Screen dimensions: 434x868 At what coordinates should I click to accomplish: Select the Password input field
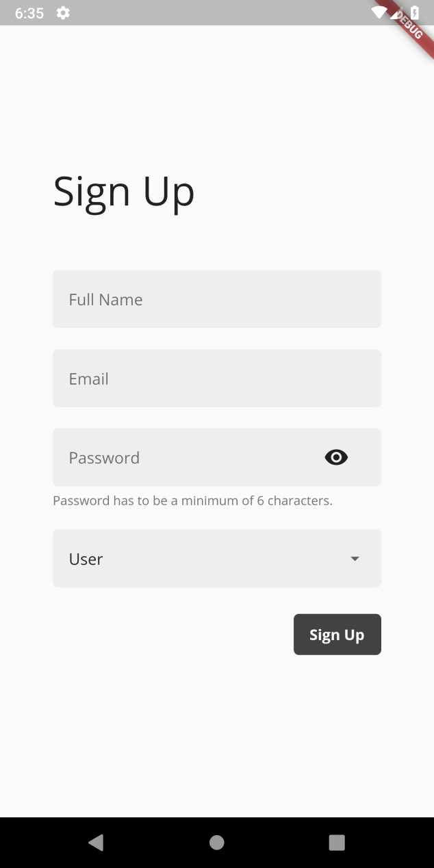tap(192, 457)
